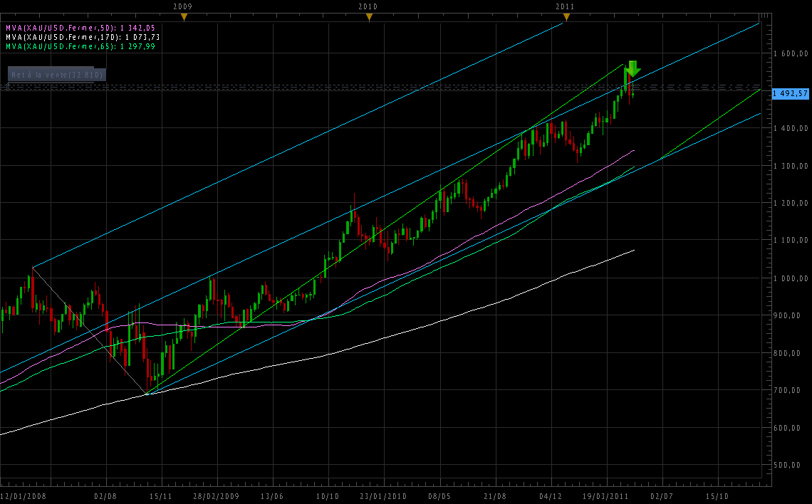Click the 21/08 date axis label
Viewport: 812px width, 504px height.
tap(495, 496)
